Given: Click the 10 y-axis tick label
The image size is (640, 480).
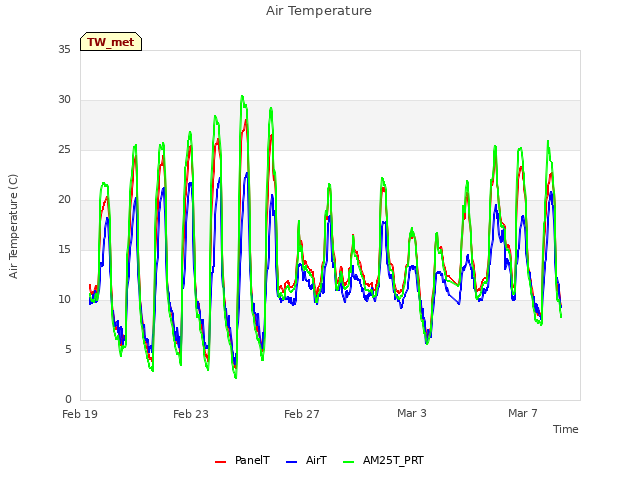Looking at the screenshot, I should (64, 300).
